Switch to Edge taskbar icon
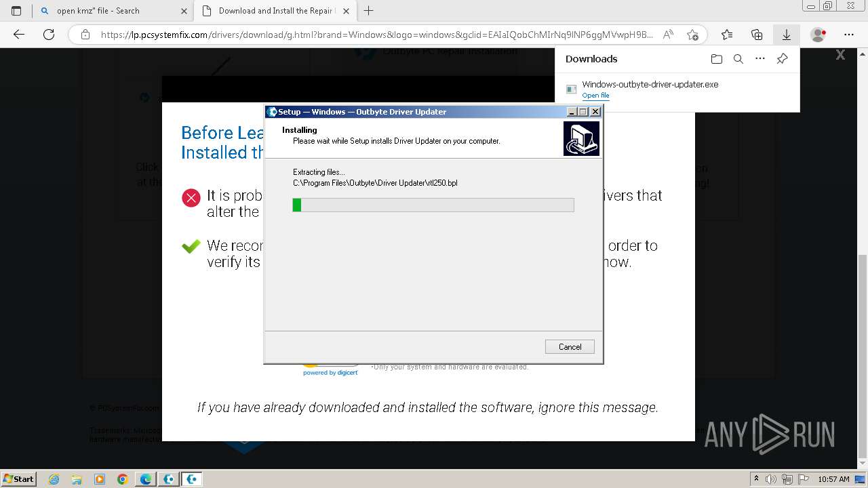Screen dimensions: 868x488 [x=146, y=479]
